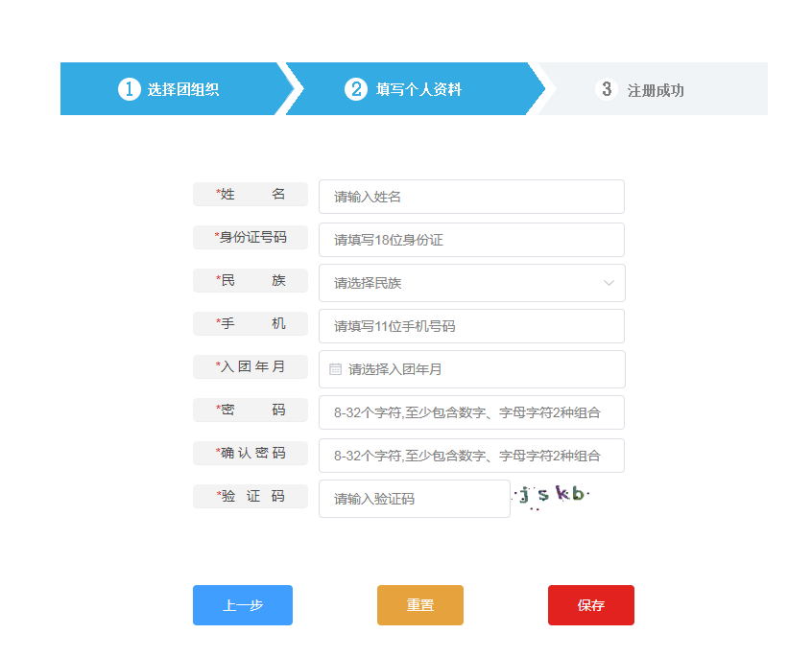Open the 入团年月 date picker
Image resolution: width=812 pixels, height=657 pixels.
click(471, 368)
